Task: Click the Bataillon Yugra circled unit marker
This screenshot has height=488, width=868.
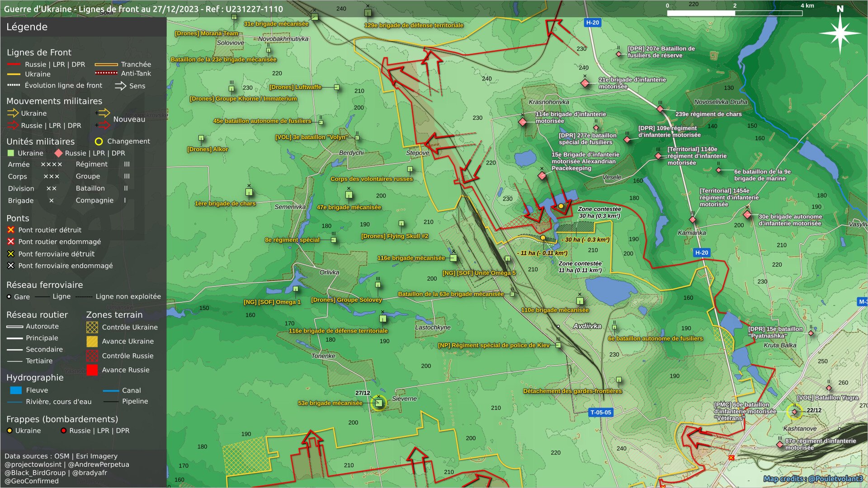Action: point(794,412)
